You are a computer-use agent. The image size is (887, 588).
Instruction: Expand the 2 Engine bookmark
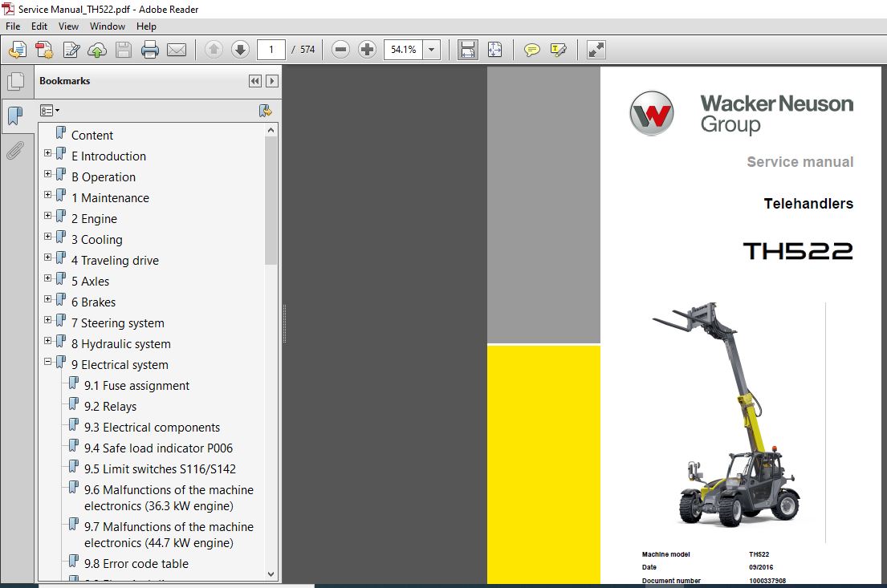click(x=48, y=216)
